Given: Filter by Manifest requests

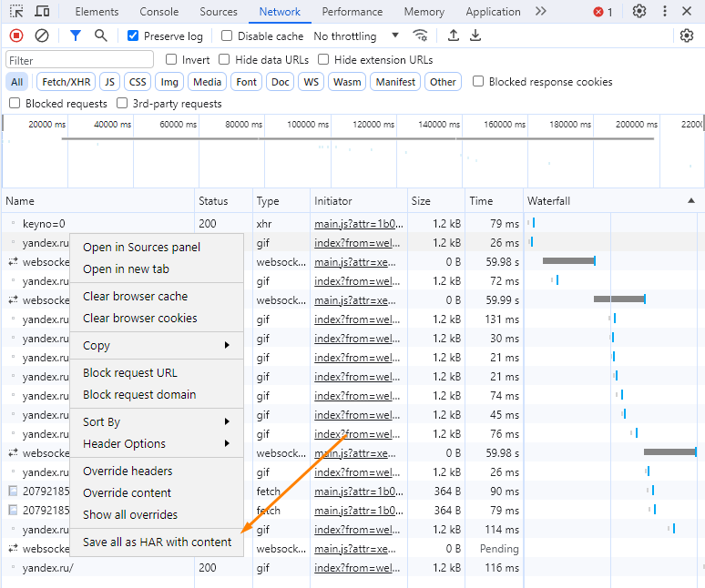Looking at the screenshot, I should (x=395, y=82).
